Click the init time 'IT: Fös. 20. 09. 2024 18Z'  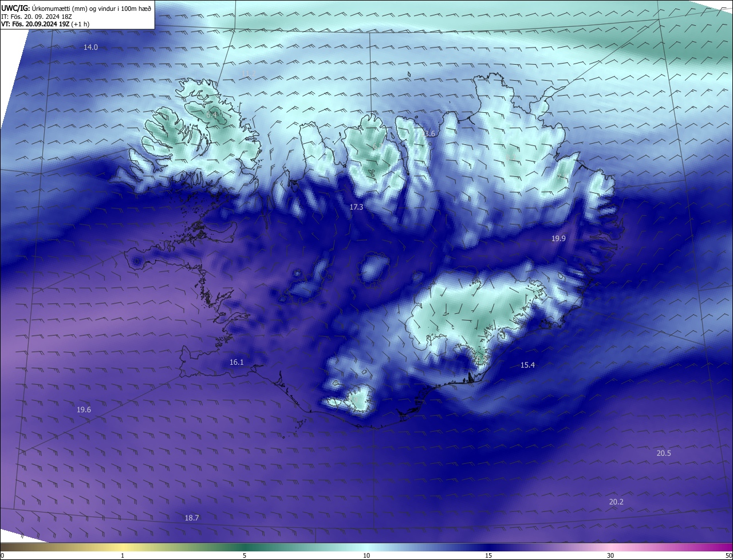click(x=36, y=17)
